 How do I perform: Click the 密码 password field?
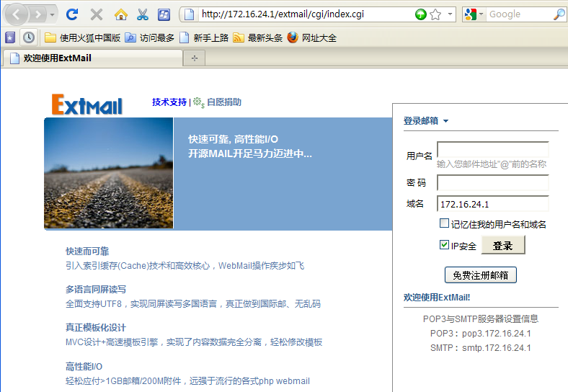pyautogui.click(x=492, y=182)
